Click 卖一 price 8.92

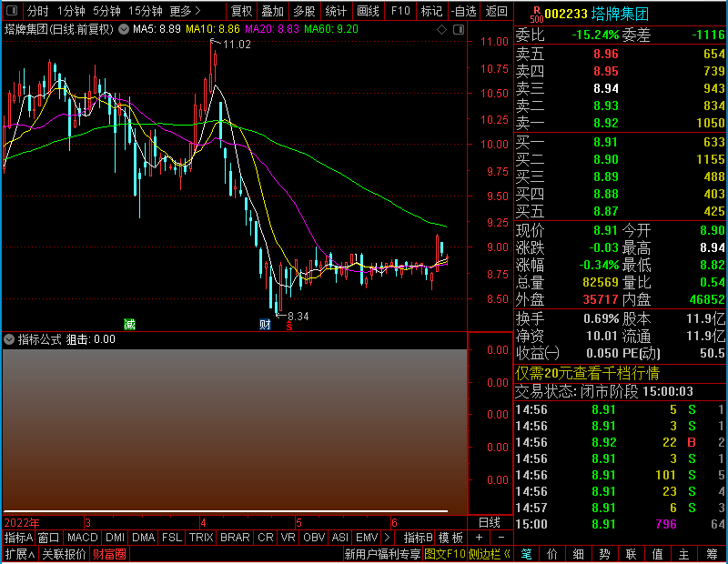pos(606,123)
